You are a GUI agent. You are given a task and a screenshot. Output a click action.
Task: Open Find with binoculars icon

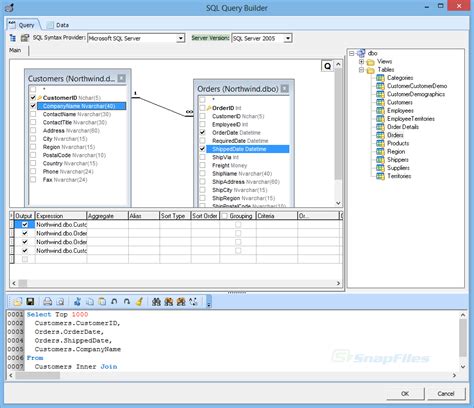(156, 302)
